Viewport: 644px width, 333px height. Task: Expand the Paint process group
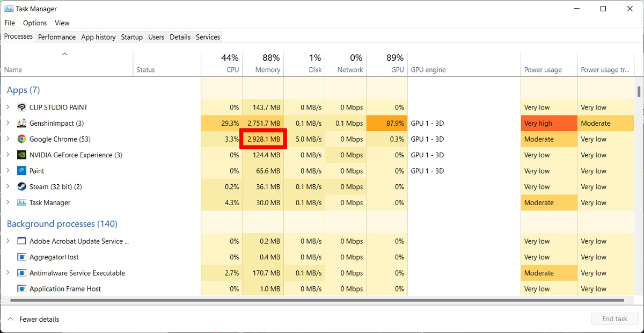[8, 171]
